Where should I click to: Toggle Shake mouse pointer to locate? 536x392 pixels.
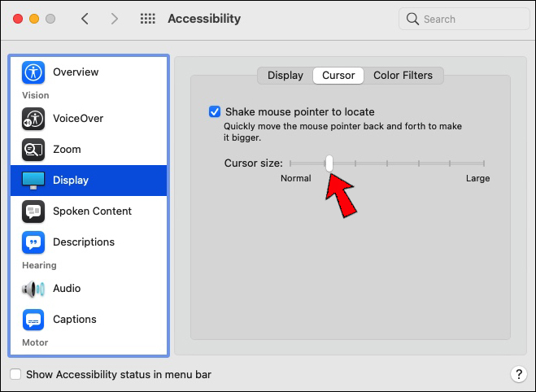[x=215, y=112]
